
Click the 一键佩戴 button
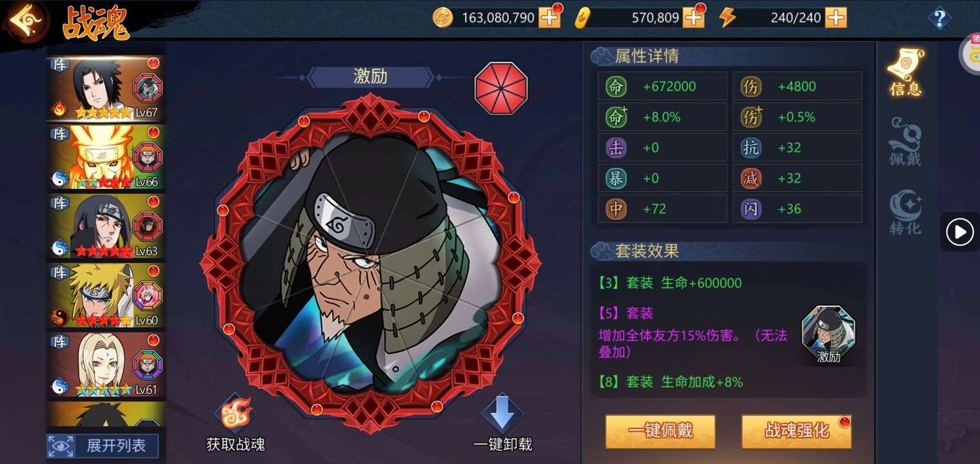[x=660, y=431]
